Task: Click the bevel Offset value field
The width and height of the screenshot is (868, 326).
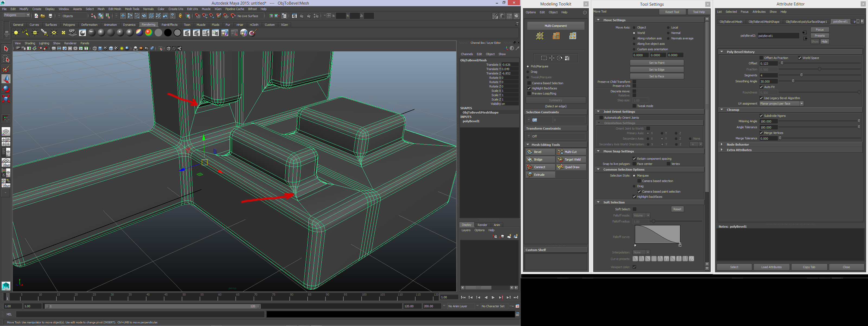Action: tap(768, 64)
